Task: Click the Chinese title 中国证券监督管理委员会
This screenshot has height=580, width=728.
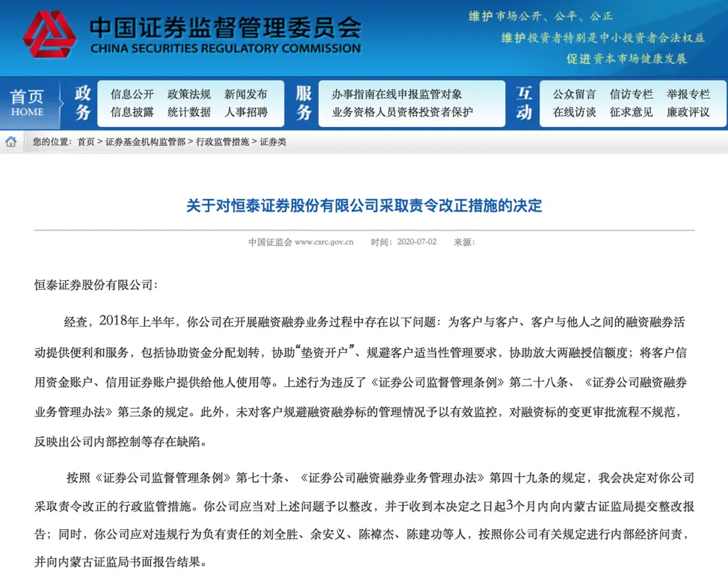Action: 226,28
